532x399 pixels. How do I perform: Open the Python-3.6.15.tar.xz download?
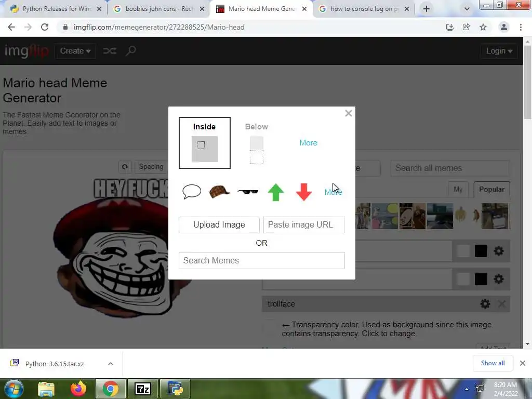tap(54, 364)
